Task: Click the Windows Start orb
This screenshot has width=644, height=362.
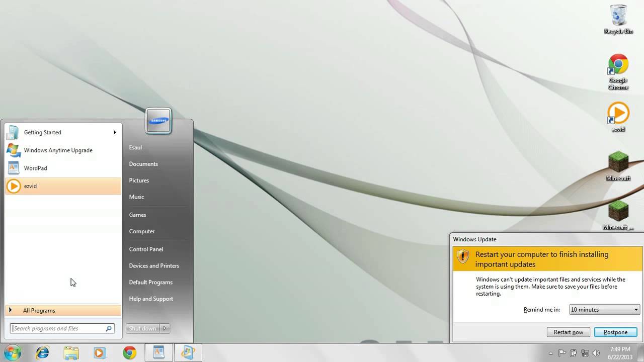Action: coord(12,353)
